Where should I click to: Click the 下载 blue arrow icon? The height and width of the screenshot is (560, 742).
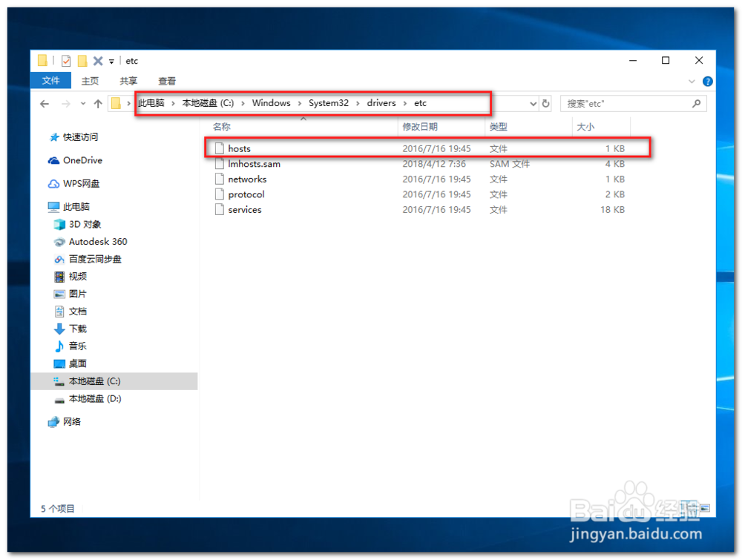pyautogui.click(x=59, y=329)
